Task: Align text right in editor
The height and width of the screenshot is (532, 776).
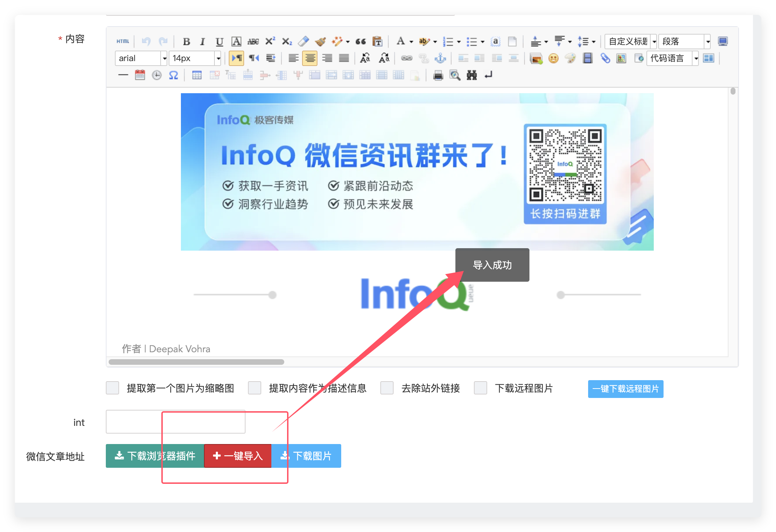Action: click(x=327, y=58)
